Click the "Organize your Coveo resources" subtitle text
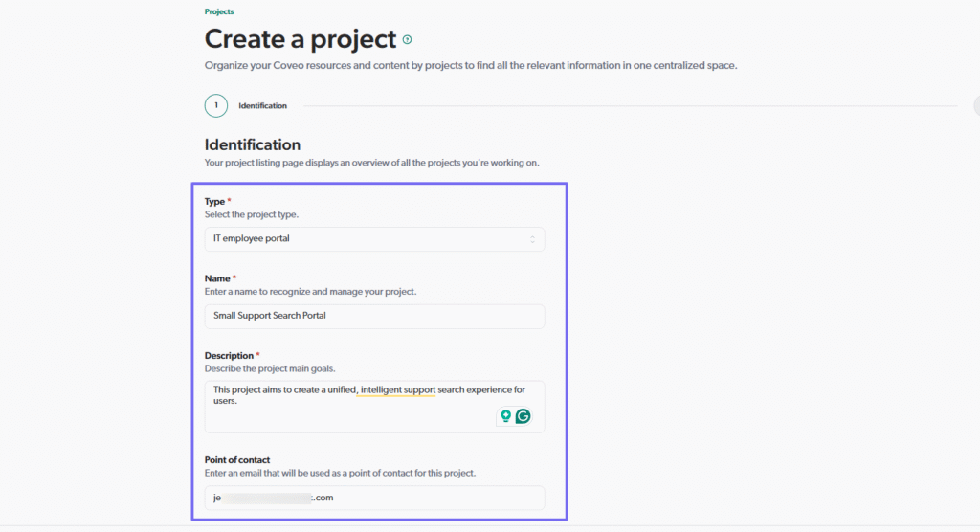Image resolution: width=980 pixels, height=532 pixels. click(x=471, y=66)
